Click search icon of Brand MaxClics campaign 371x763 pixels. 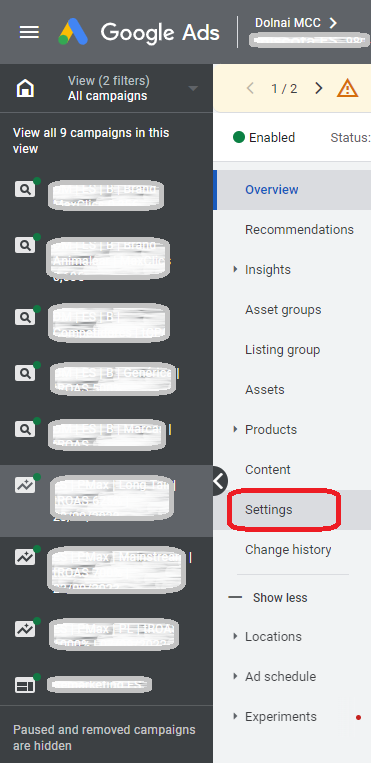coord(25,189)
